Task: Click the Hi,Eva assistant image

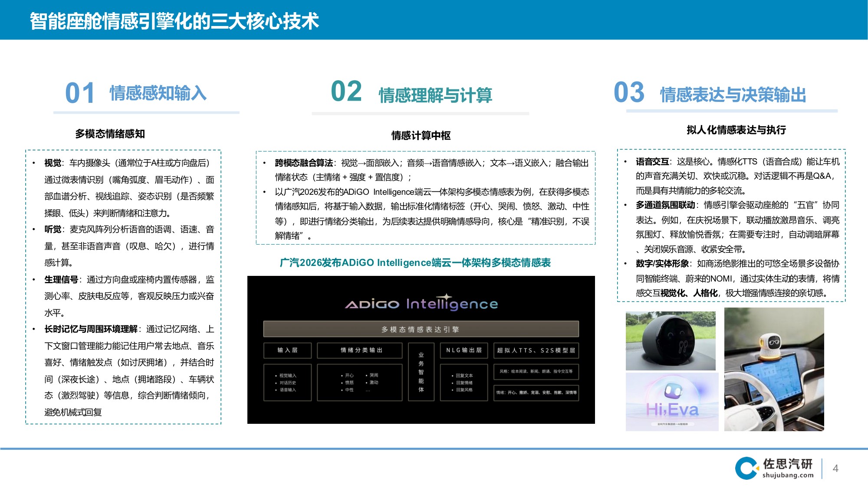Action: click(x=672, y=402)
